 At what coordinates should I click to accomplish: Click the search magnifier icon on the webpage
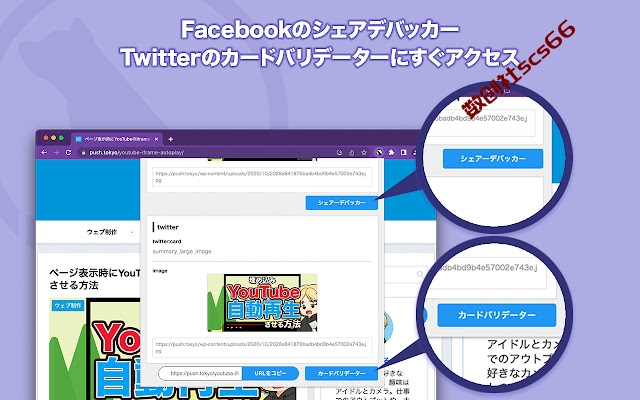420,274
